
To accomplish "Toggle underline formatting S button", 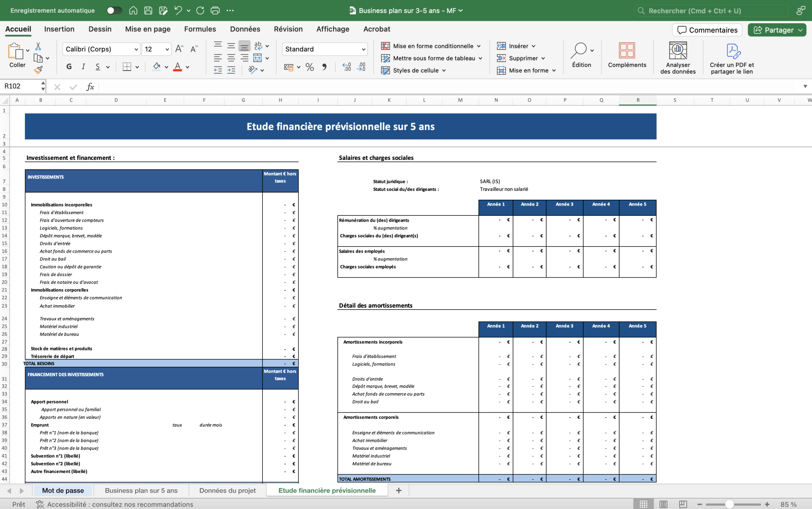I will (x=98, y=66).
